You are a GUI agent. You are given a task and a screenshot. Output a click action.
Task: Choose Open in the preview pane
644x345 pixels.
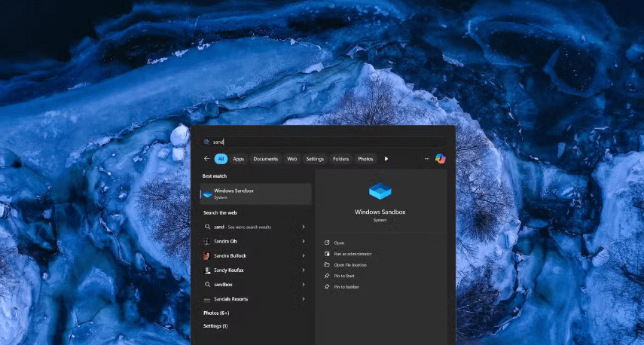coord(339,243)
